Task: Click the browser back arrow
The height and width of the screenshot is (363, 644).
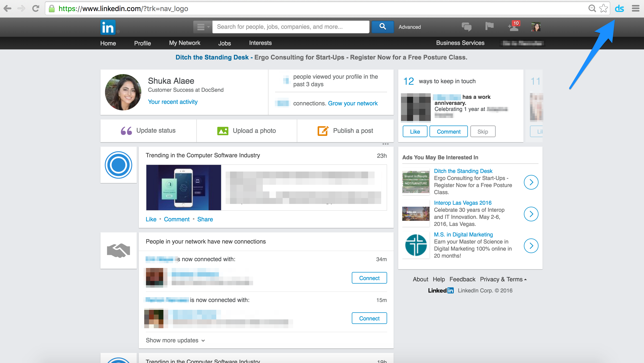Action: (x=8, y=9)
